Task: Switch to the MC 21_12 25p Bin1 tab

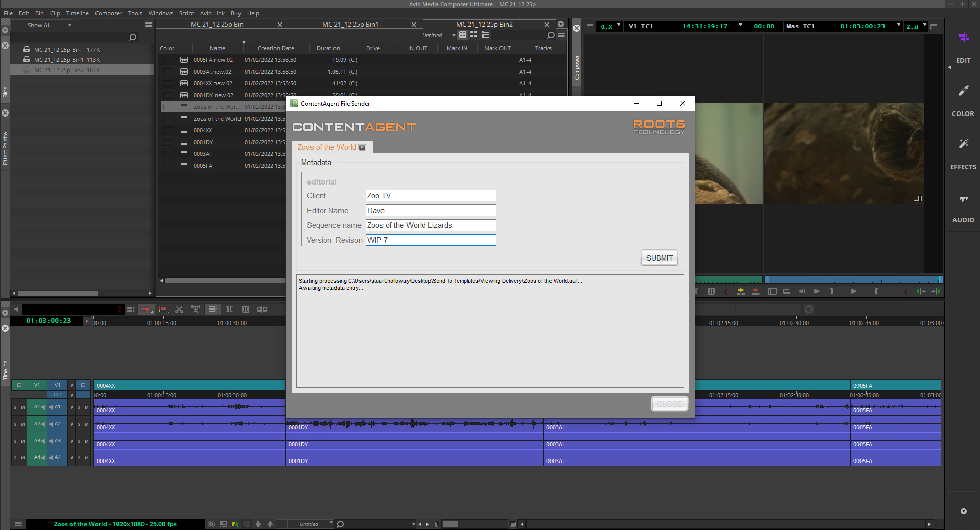Action: pyautogui.click(x=350, y=25)
